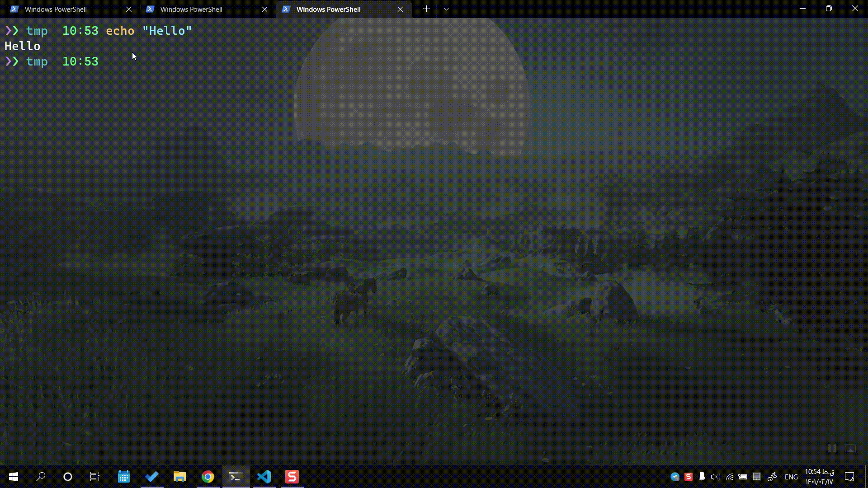Screen dimensions: 868x488
Task: Switch to Visual Studio Code
Action: pos(264,477)
